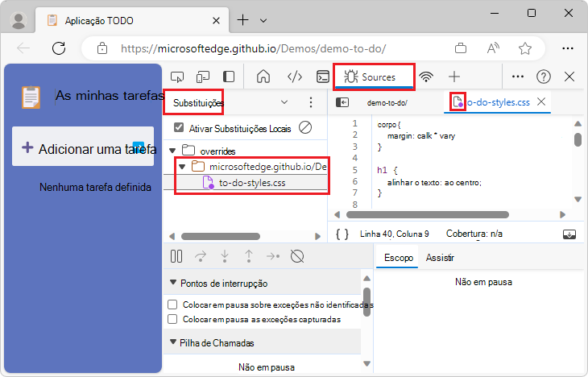Step out of current function
The height and width of the screenshot is (377, 588).
point(249,257)
